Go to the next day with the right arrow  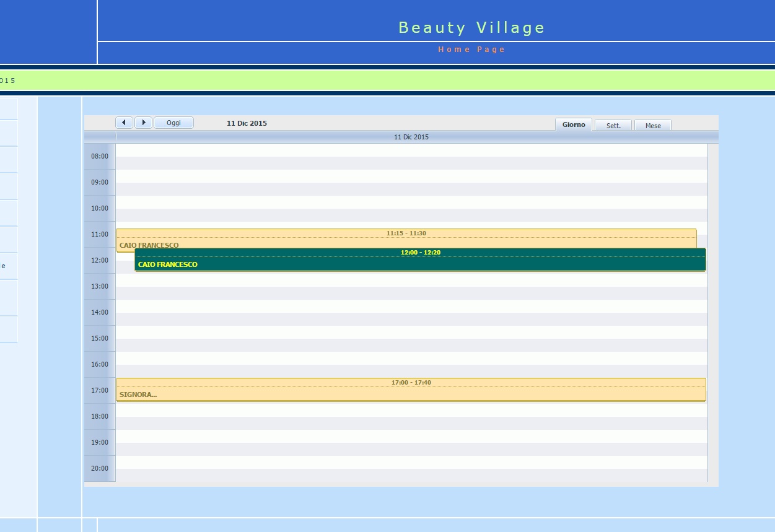click(x=143, y=123)
